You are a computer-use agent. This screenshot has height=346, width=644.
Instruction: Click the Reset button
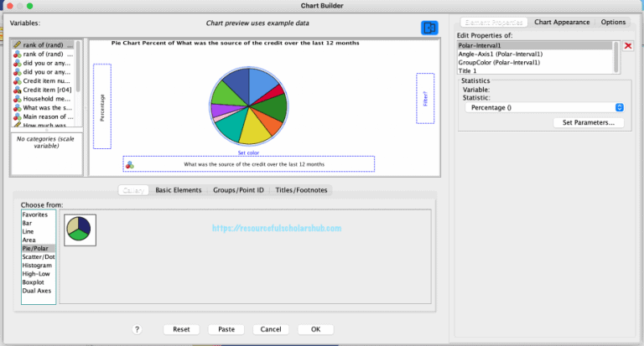181,329
